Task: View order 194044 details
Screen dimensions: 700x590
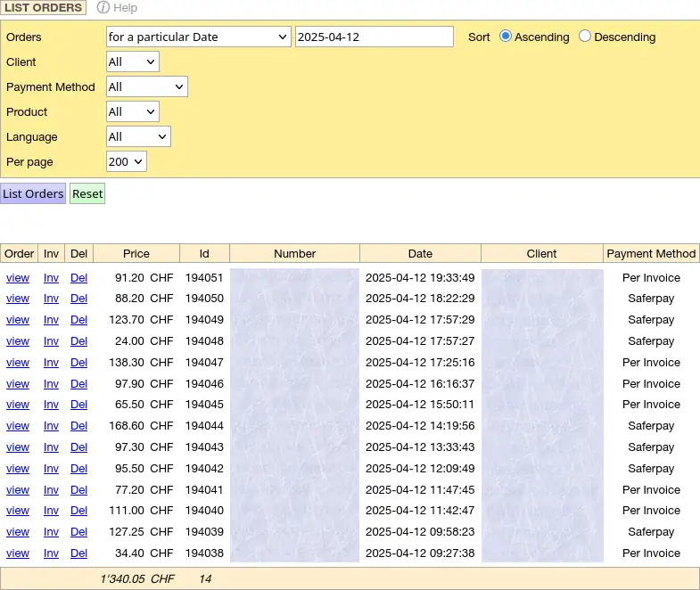Action: pyautogui.click(x=18, y=426)
